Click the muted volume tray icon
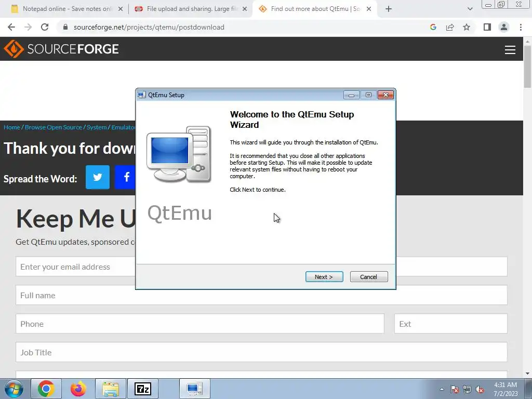The image size is (532, 399). 480,389
